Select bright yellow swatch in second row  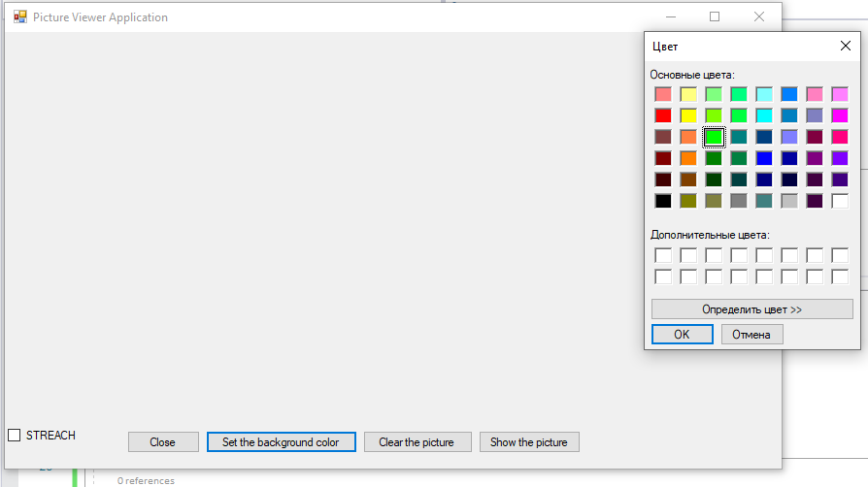coord(688,115)
